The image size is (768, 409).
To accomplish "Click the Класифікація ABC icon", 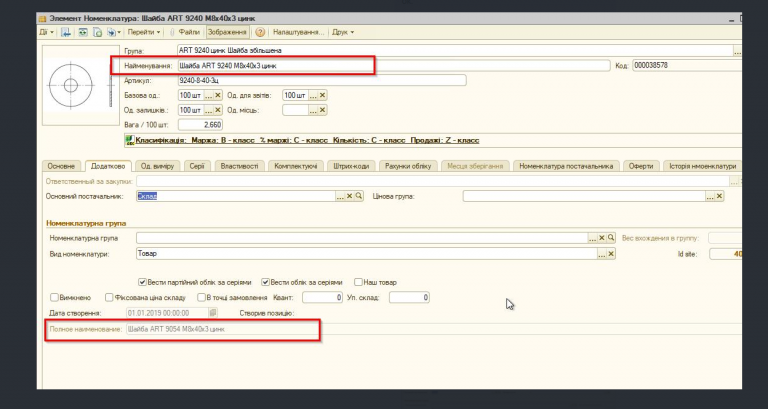I will [x=130, y=141].
